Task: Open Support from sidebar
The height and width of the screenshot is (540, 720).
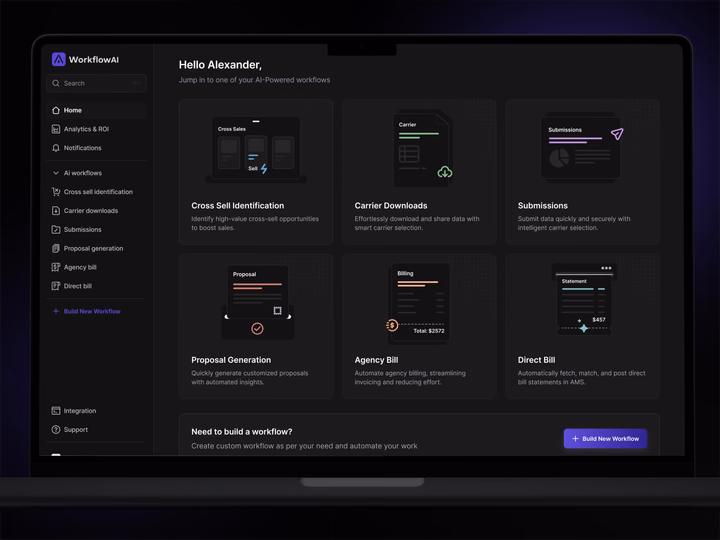Action: [96, 429]
